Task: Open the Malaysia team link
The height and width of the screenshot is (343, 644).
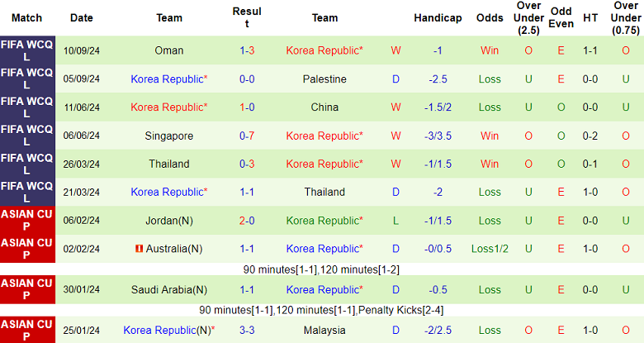Action: tap(324, 331)
